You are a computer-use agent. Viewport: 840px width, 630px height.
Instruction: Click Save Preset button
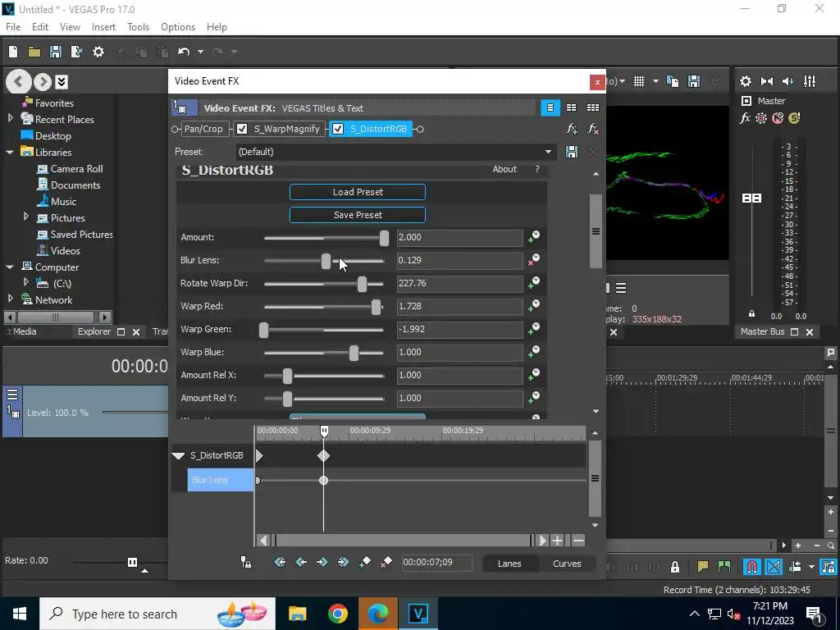[x=358, y=215]
